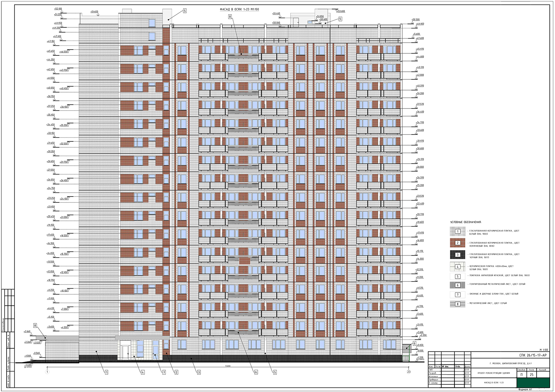Image resolution: width=555 pixels, height=392 pixels.
Task: Select callout tag 8 at top of facade
Action: click(x=230, y=17)
